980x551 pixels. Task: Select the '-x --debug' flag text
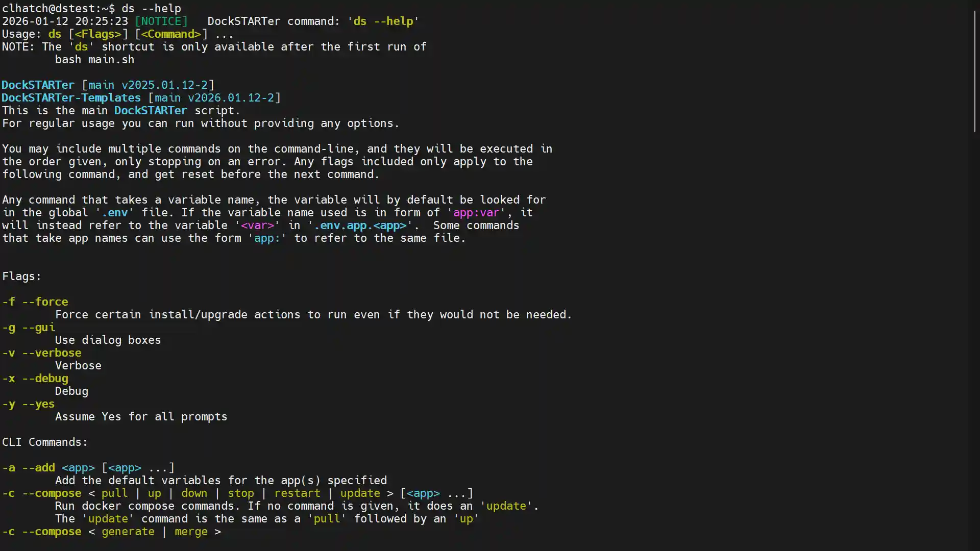35,378
